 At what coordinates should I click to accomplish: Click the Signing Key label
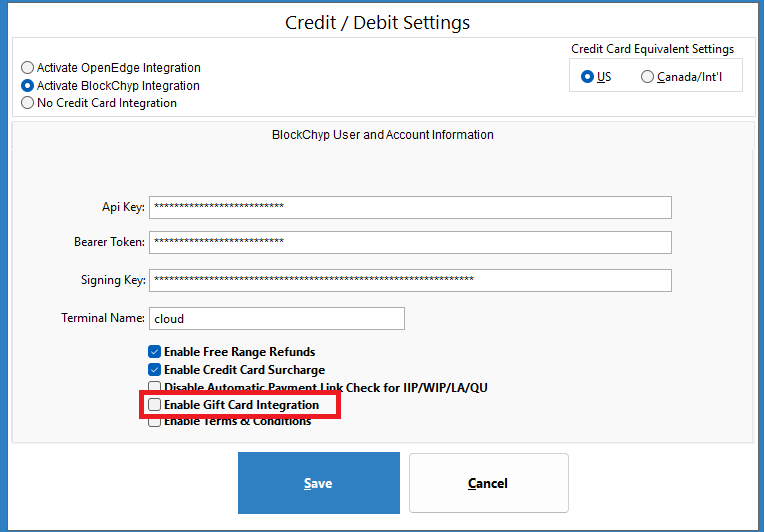113,280
